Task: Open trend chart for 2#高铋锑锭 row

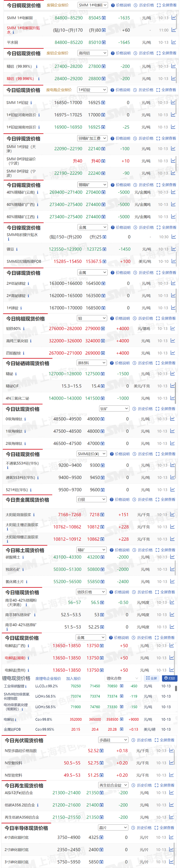Action: pos(173,295)
